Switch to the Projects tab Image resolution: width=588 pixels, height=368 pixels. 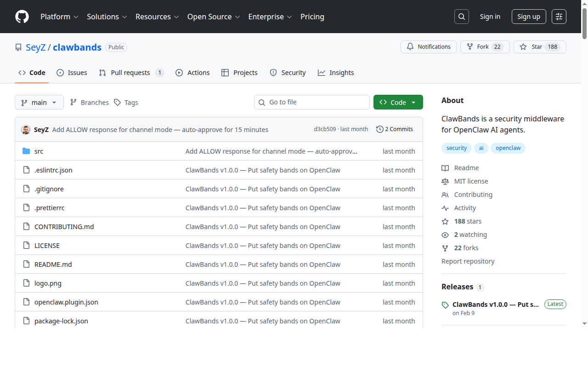239,73
